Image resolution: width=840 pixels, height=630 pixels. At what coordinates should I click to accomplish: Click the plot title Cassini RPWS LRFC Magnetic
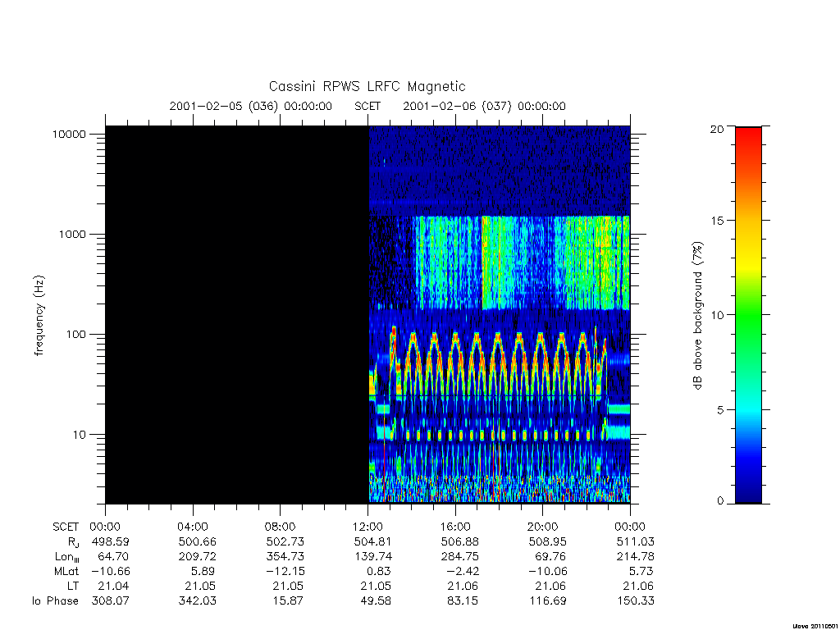(367, 86)
